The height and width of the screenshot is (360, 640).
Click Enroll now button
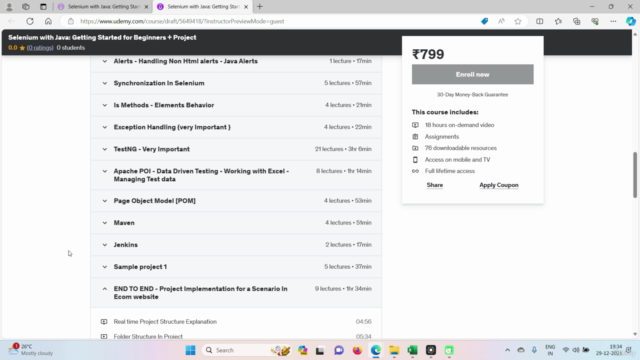(472, 74)
